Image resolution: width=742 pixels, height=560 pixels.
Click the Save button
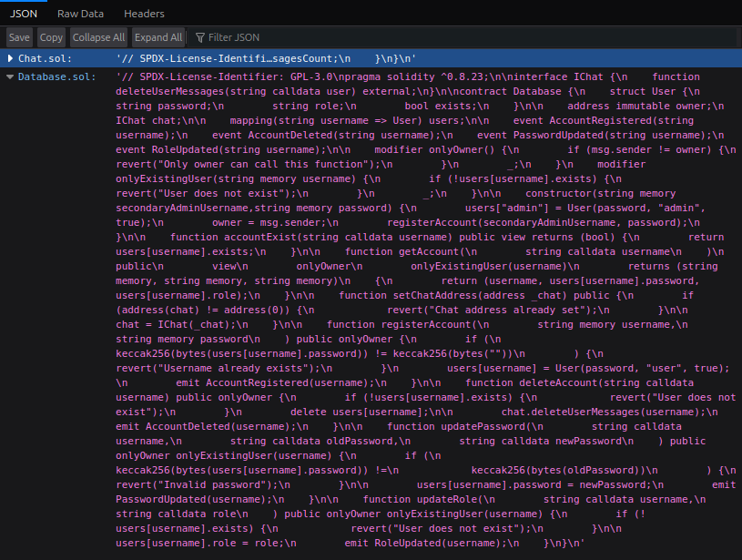click(x=19, y=37)
